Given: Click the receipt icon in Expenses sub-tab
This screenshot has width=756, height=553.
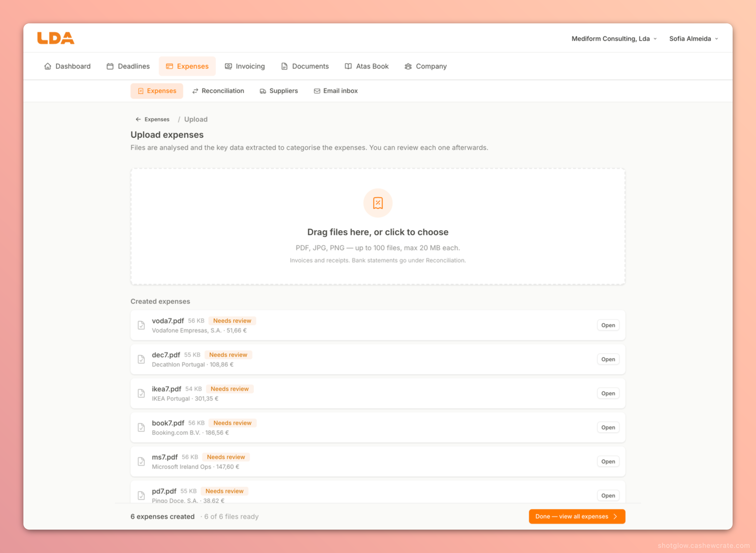Looking at the screenshot, I should (x=141, y=91).
